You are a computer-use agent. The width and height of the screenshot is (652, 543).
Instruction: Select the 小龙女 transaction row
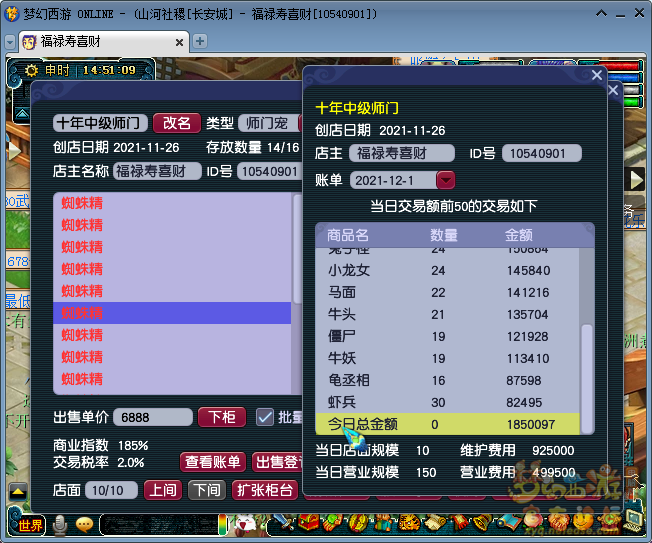tap(447, 271)
